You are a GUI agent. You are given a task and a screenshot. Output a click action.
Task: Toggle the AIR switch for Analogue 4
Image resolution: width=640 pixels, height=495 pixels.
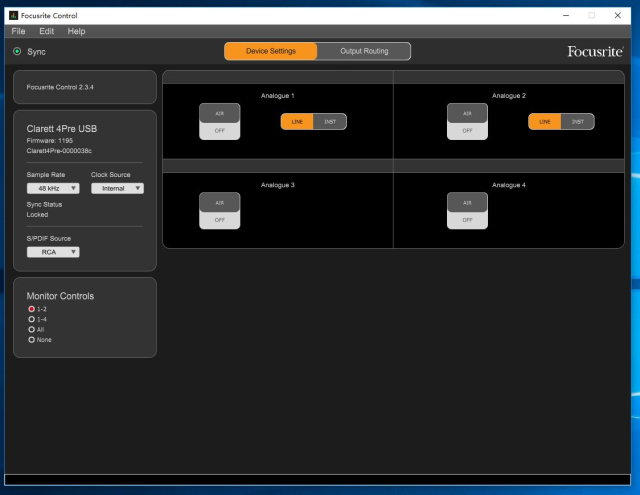coord(467,211)
